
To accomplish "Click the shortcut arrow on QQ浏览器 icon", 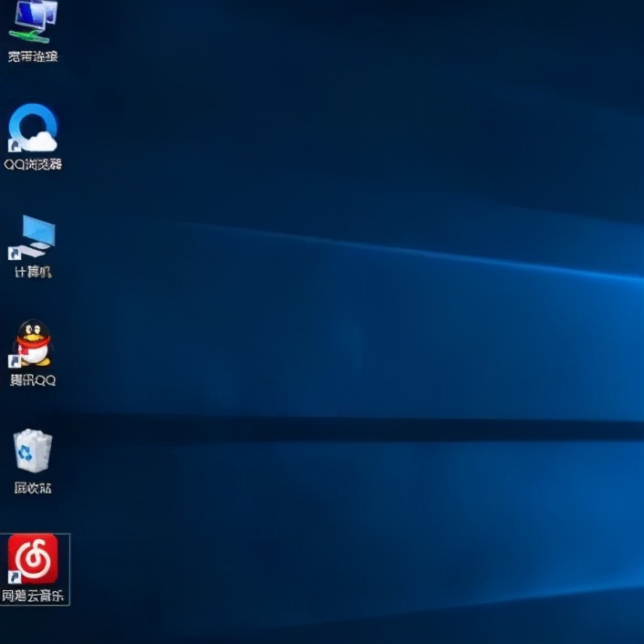I will [x=15, y=145].
